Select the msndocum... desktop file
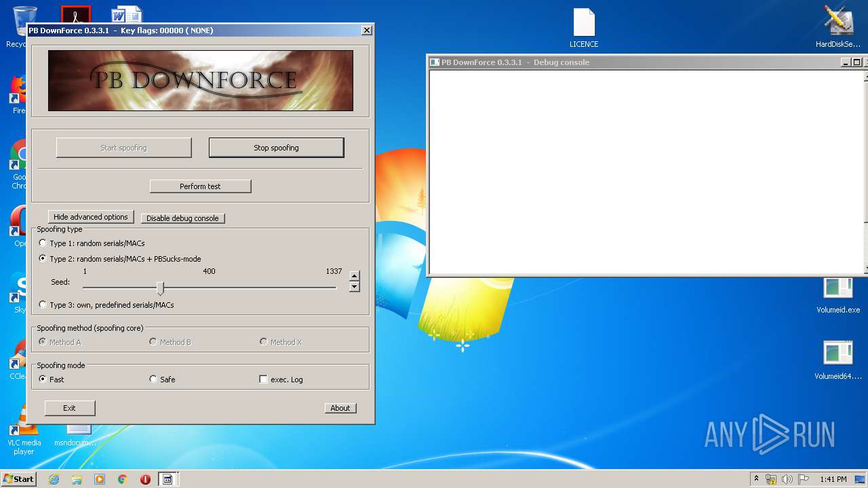Image resolution: width=868 pixels, height=488 pixels. [76, 434]
